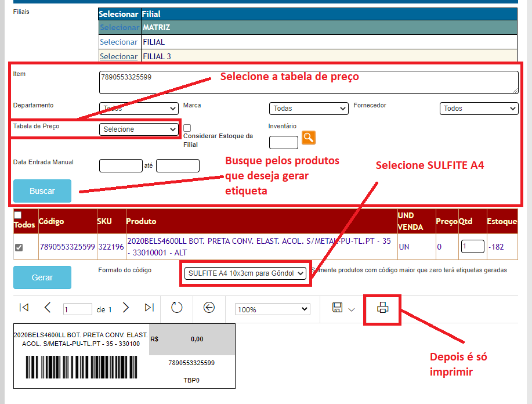Click SKU value 322196

click(111, 247)
